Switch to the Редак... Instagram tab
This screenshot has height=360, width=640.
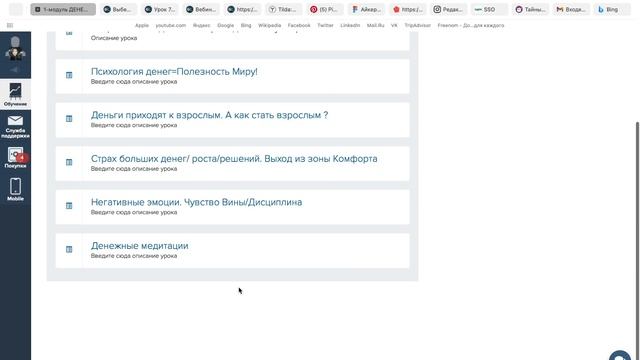[x=449, y=9]
